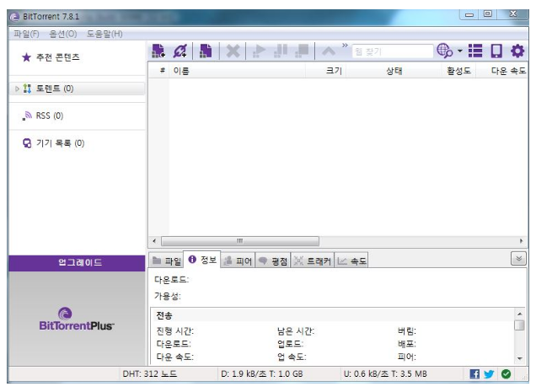Open the 옵션(O) menu

[63, 34]
